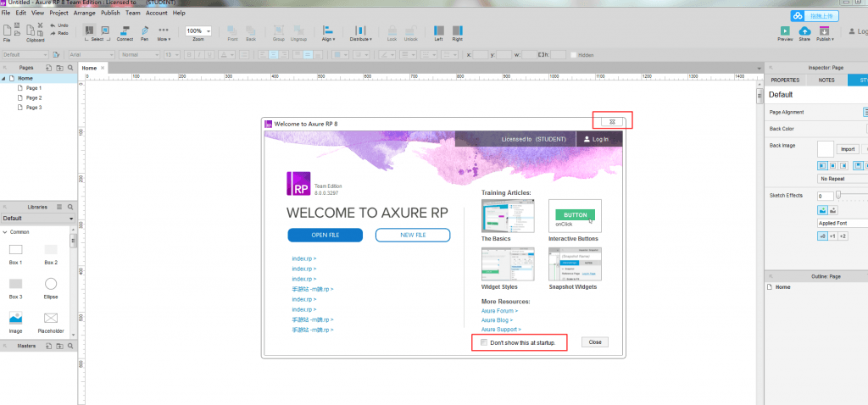Click the New File icon in toolbar

tap(7, 30)
